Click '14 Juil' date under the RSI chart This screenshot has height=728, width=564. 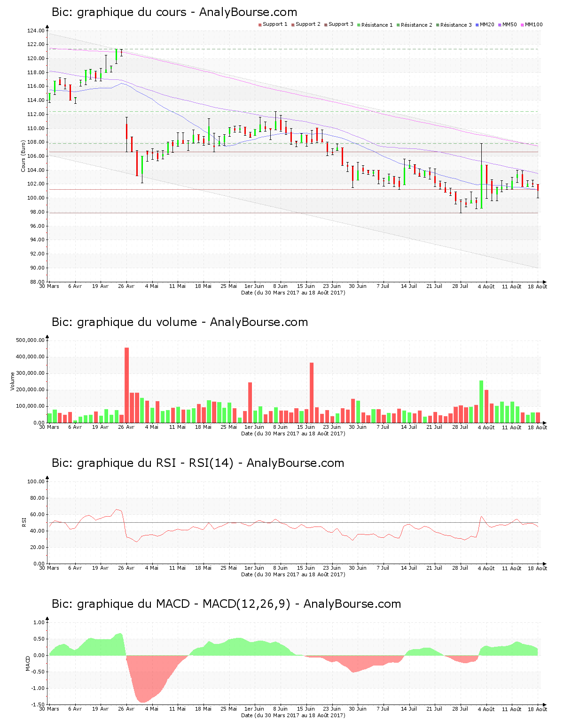point(409,568)
